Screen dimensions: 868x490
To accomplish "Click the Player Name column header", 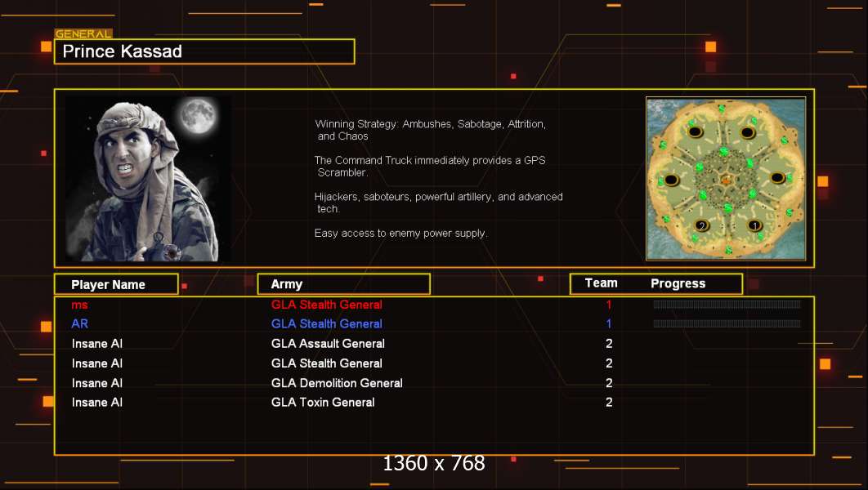I will (x=116, y=284).
